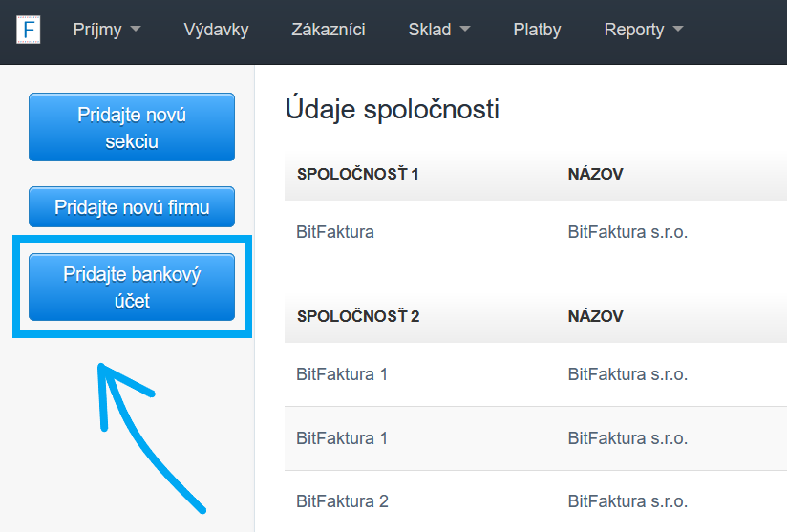Expand the Reporty dropdown menu
The height and width of the screenshot is (532, 787).
(643, 30)
